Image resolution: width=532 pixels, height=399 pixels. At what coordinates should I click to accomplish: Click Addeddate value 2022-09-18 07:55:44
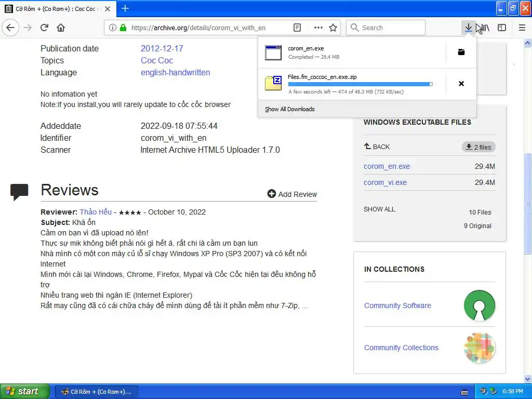coord(179,126)
